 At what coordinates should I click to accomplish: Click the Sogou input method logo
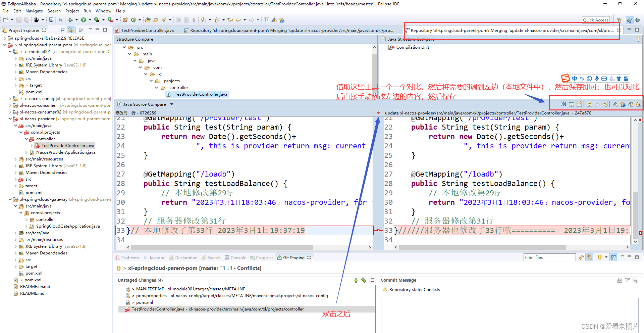(x=566, y=78)
